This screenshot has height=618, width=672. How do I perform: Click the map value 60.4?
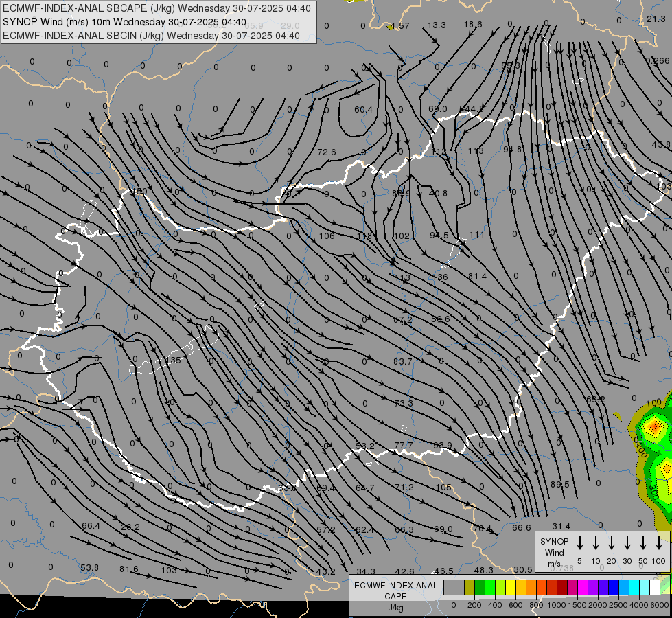point(363,110)
